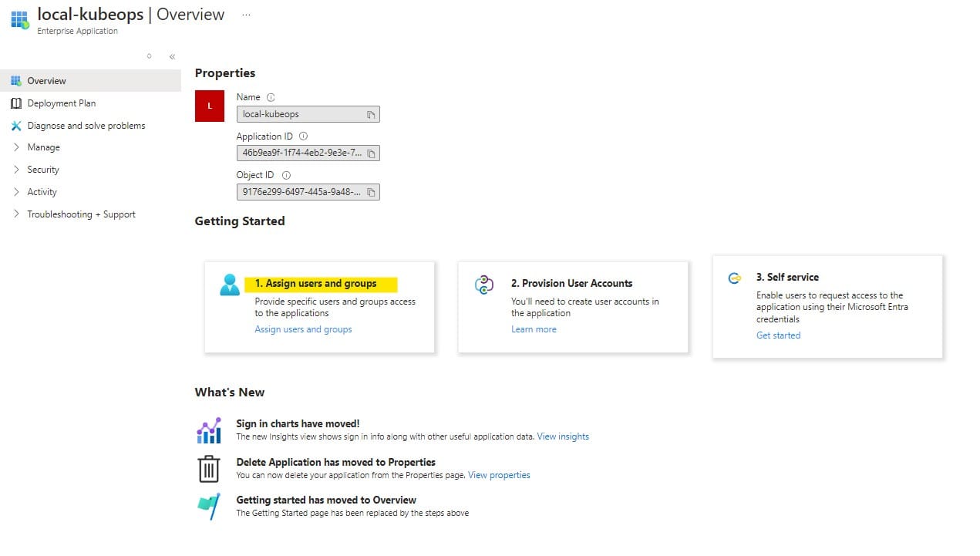Click info icon next to Object ID
The image size is (980, 556).
click(286, 175)
